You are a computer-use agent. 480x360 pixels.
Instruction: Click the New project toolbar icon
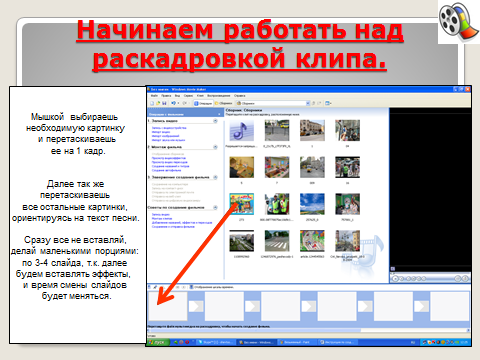152,103
